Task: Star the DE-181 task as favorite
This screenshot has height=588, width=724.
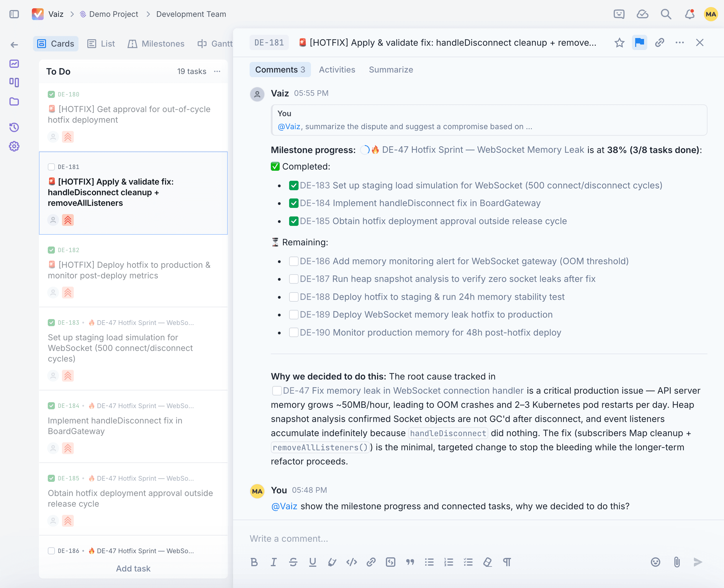Action: (619, 43)
